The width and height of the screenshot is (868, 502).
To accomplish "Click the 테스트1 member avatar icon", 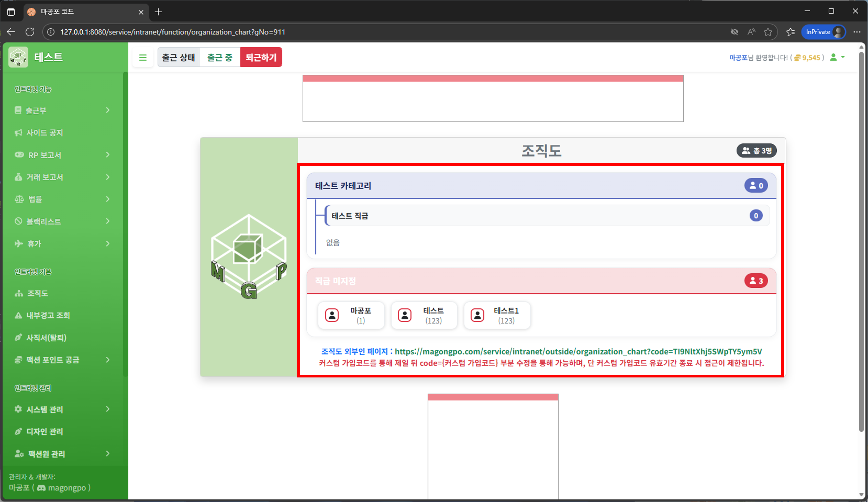I will pos(477,315).
